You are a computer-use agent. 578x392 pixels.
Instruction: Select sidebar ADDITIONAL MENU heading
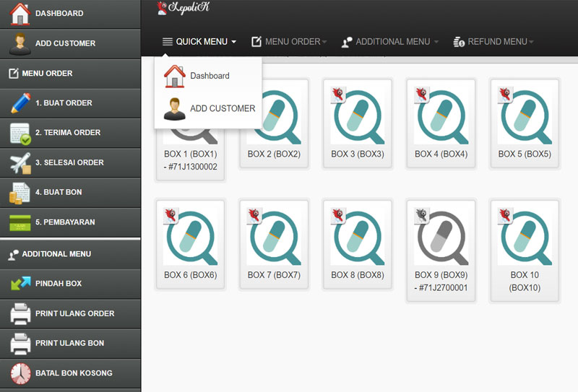click(x=70, y=254)
